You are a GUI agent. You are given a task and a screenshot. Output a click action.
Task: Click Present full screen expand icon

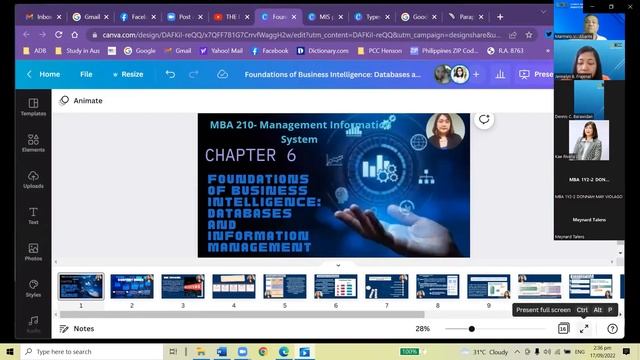[x=584, y=329]
